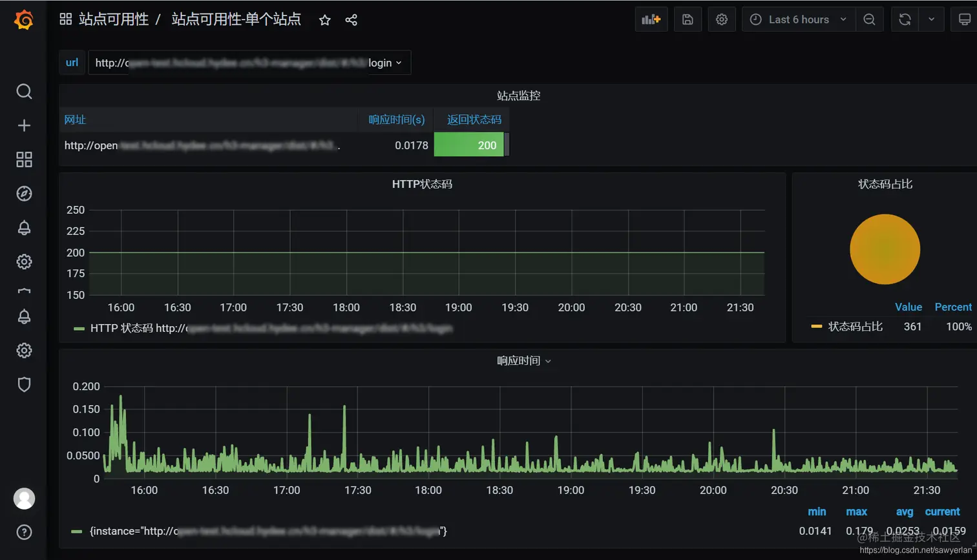Open dashboard settings gear in top bar
The image size is (977, 560).
click(722, 19)
